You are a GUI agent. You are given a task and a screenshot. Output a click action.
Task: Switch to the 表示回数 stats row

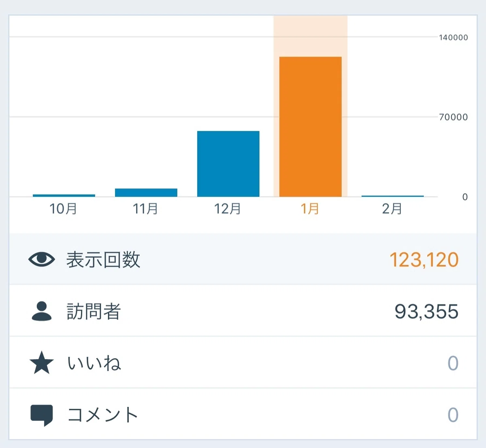pos(243,259)
